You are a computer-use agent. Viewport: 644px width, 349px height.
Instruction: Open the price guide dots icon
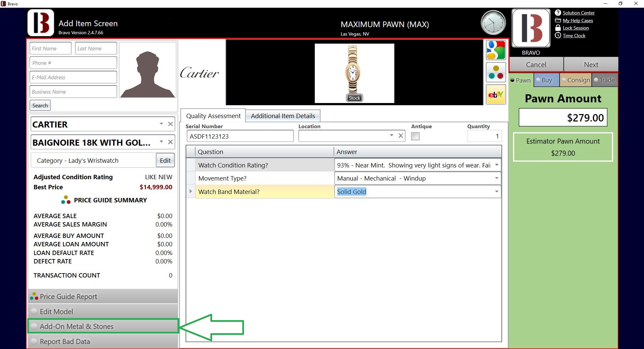pos(496,72)
